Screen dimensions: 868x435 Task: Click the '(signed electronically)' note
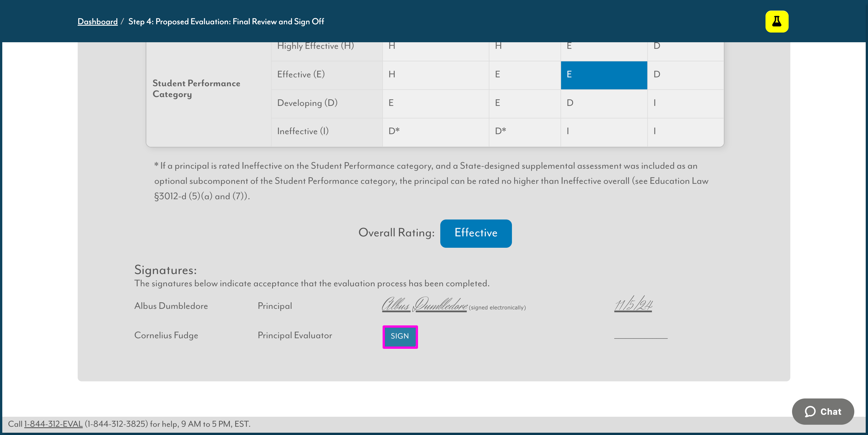click(x=497, y=308)
